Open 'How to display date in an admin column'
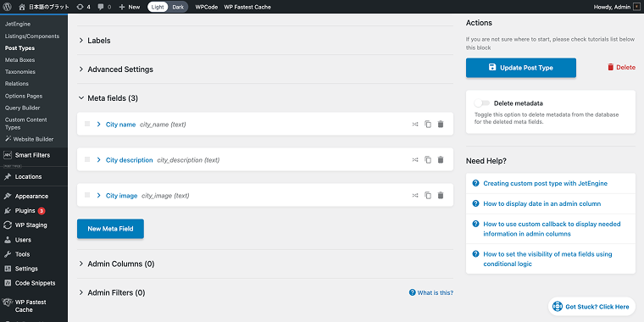The height and width of the screenshot is (322, 644). point(542,203)
